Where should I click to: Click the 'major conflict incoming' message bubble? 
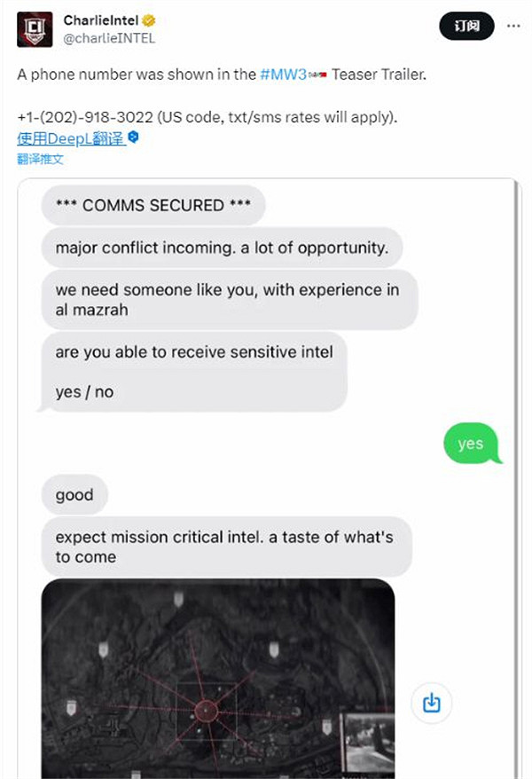[x=222, y=248]
